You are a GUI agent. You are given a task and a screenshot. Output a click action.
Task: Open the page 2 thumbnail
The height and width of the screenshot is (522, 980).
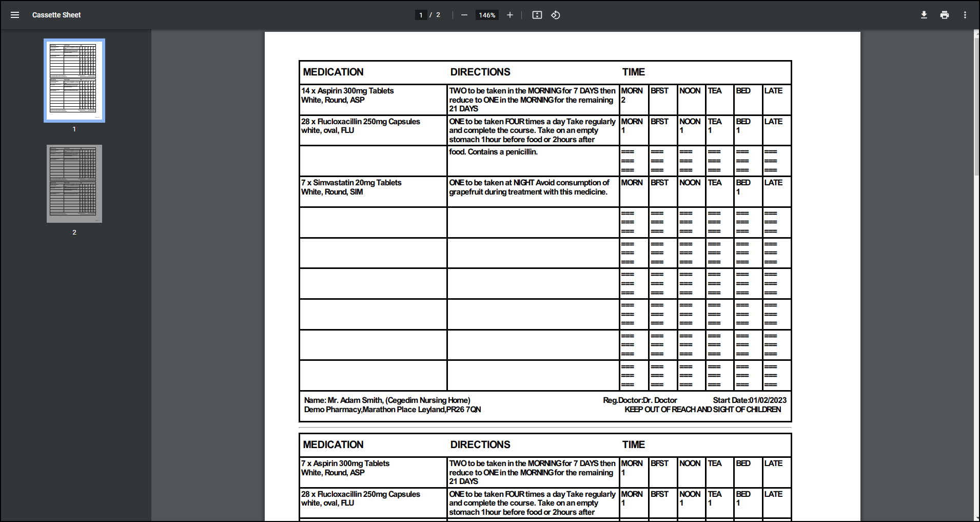click(x=74, y=184)
